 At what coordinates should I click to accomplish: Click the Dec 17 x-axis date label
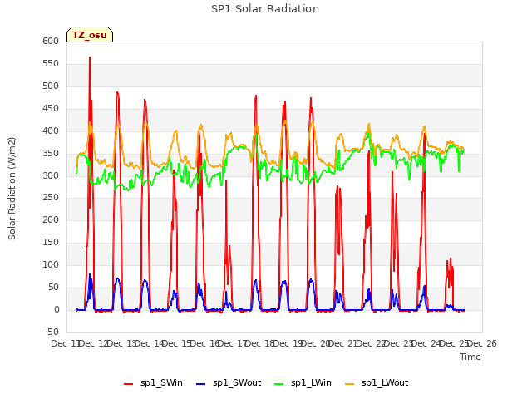pyautogui.click(x=232, y=343)
